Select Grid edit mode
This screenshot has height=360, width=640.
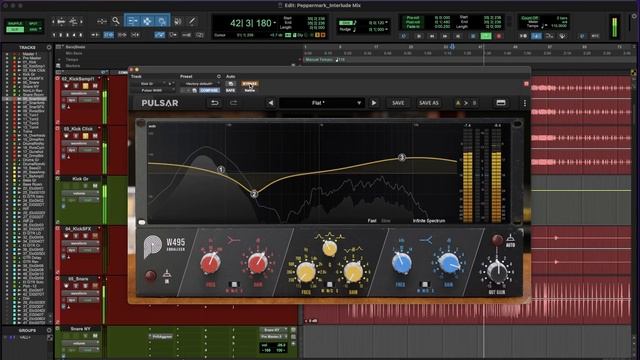click(33, 29)
